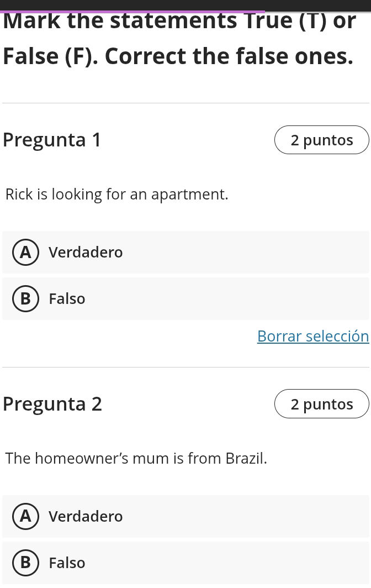Click the unfilled gray end of the progress bar
The height and width of the screenshot is (588, 371).
coord(317,12)
